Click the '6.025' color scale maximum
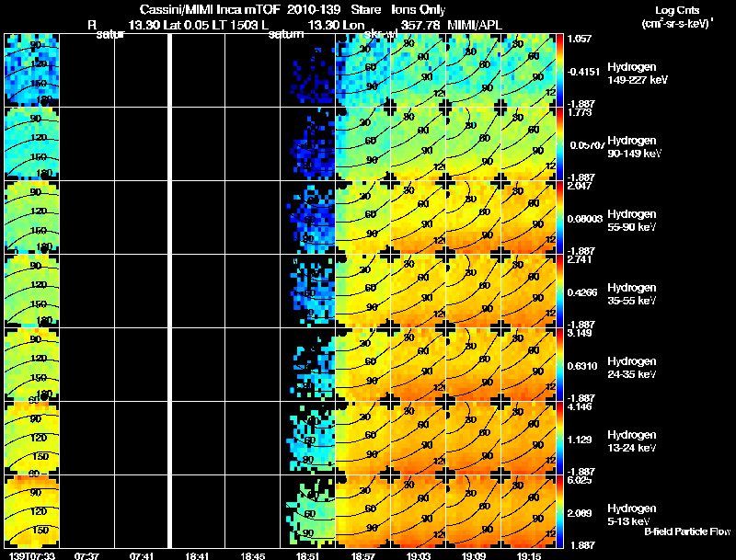Image resolution: width=736 pixels, height=560 pixels. (x=580, y=480)
